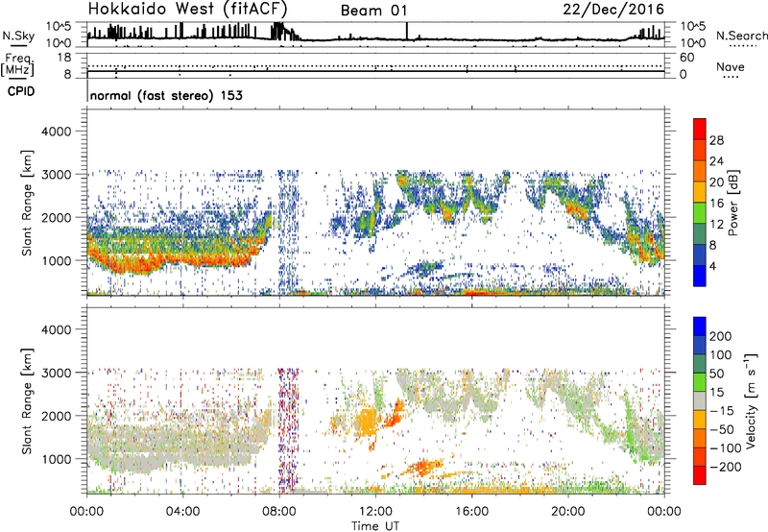The height and width of the screenshot is (532, 768).
Task: Click the 18 tick on the frequency axis
Action: [x=63, y=58]
